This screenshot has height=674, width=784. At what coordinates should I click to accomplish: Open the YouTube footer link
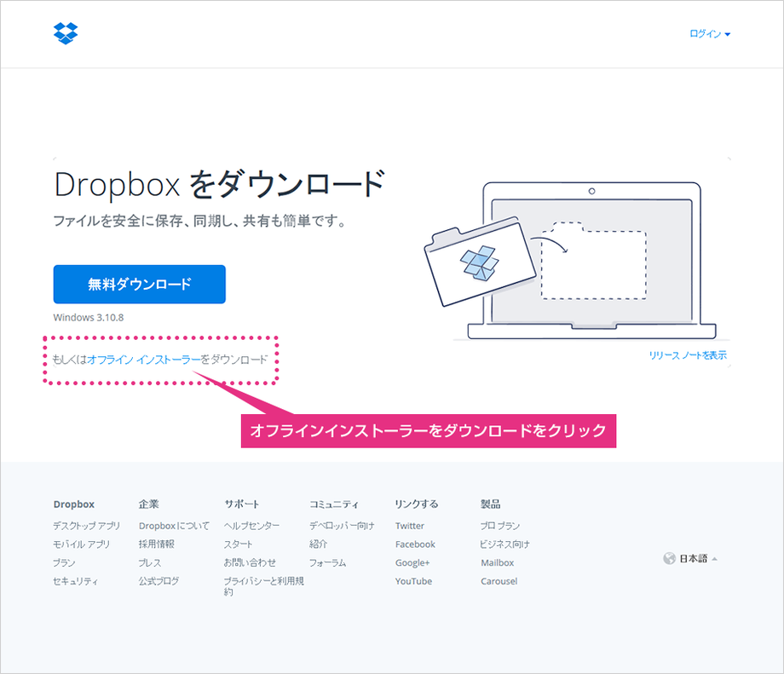click(x=413, y=581)
